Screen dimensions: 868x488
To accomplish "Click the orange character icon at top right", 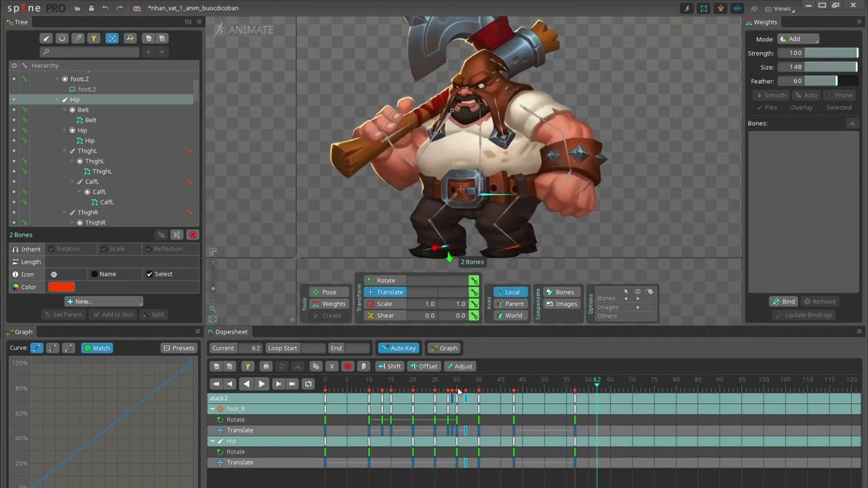I will tap(720, 8).
